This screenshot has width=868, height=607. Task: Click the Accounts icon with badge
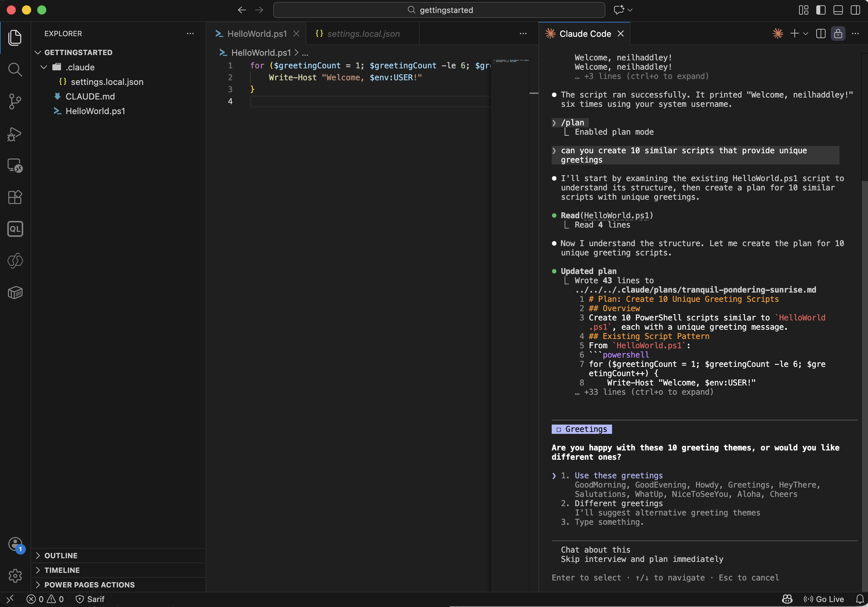pyautogui.click(x=16, y=544)
